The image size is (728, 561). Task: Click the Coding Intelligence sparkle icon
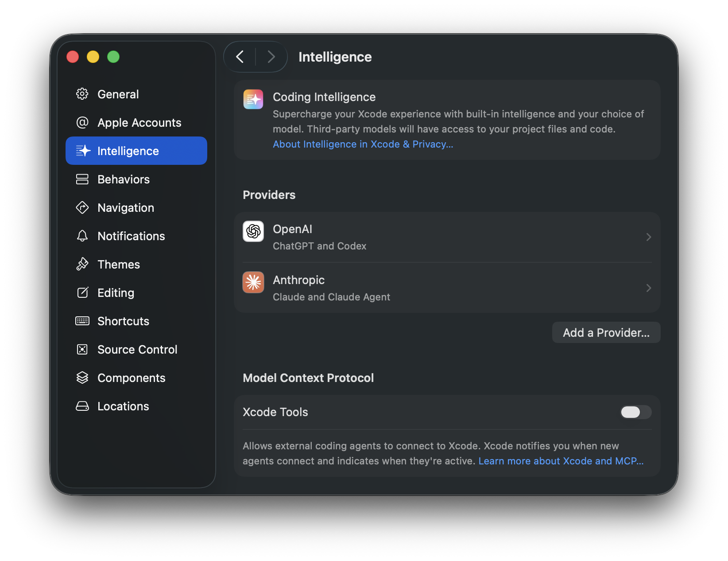point(253,99)
